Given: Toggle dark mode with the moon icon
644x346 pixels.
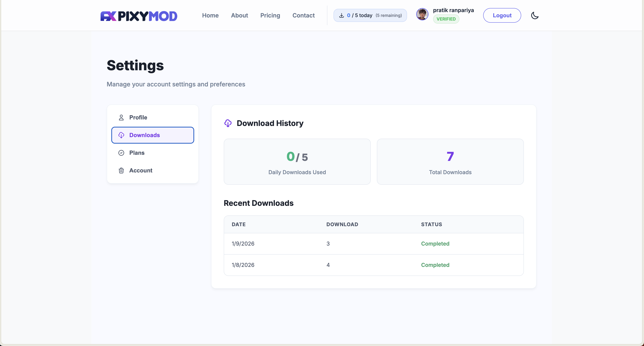Looking at the screenshot, I should click(535, 15).
